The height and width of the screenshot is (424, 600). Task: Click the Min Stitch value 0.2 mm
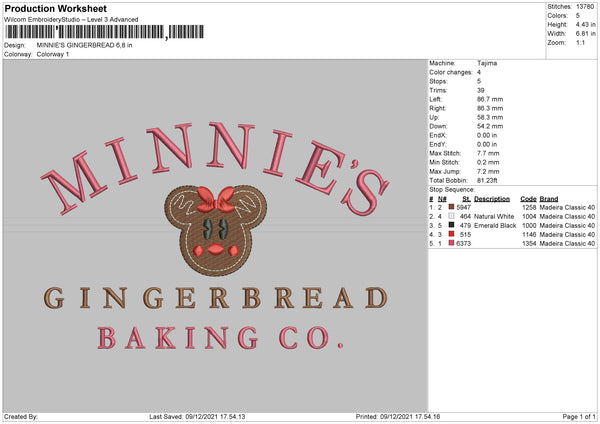488,162
